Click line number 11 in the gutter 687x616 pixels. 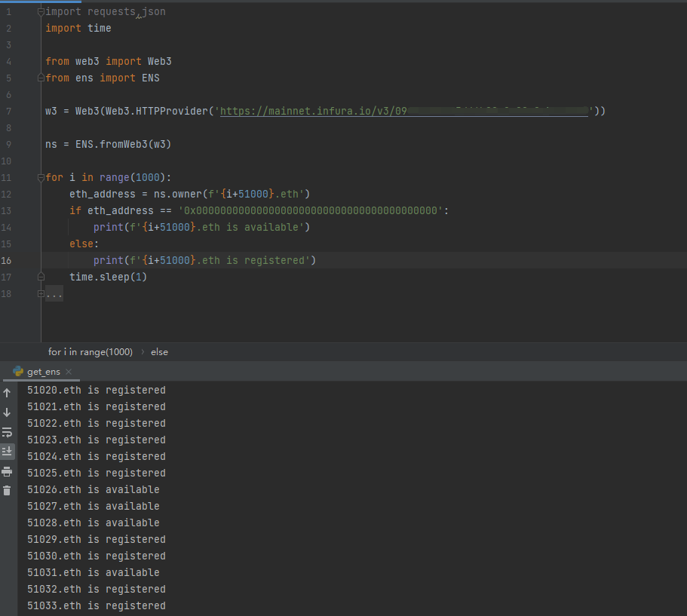(x=6, y=177)
